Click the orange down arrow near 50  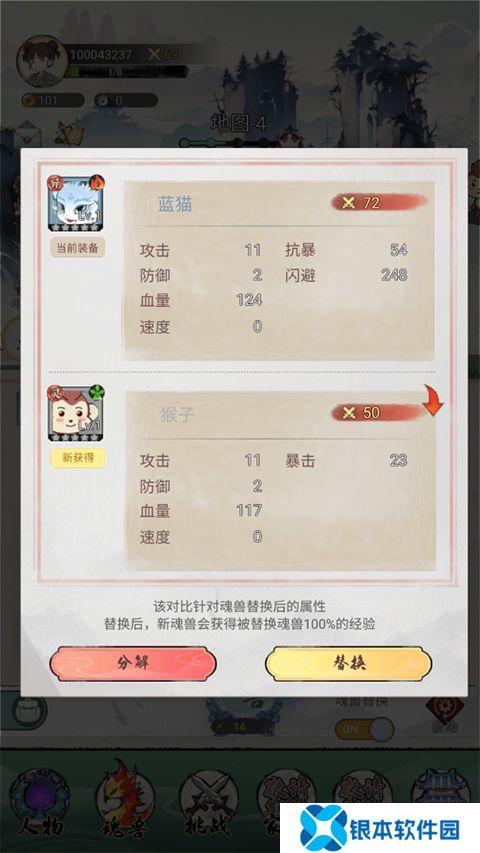433,400
